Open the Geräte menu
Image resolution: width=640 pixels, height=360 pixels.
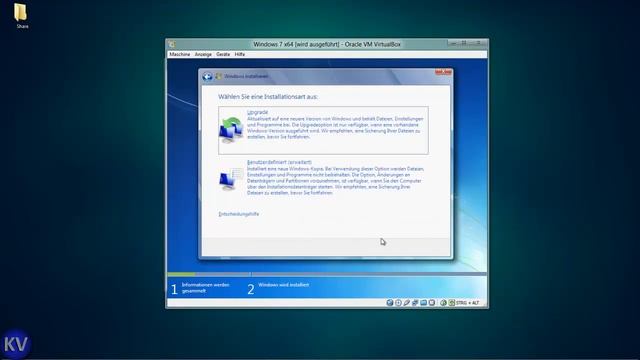223,54
